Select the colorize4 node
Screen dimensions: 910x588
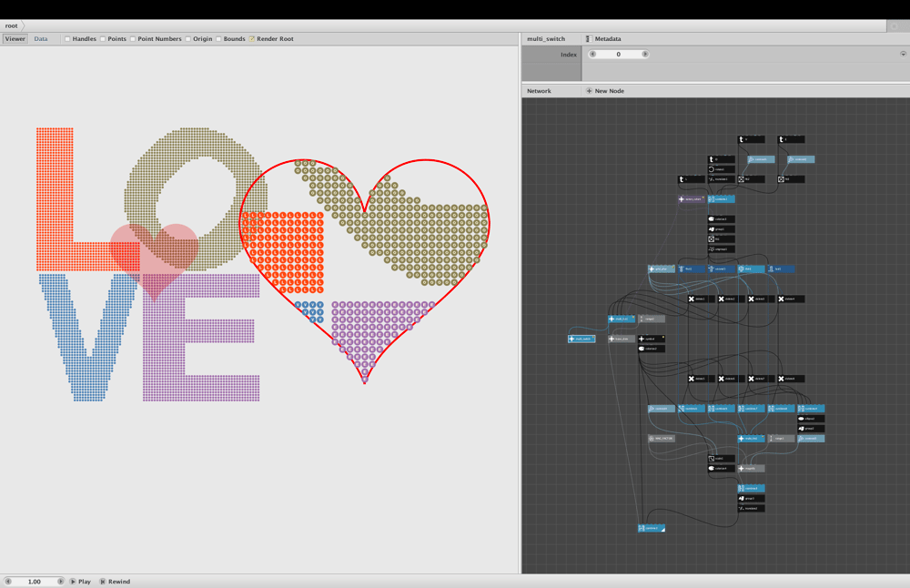pyautogui.click(x=722, y=469)
